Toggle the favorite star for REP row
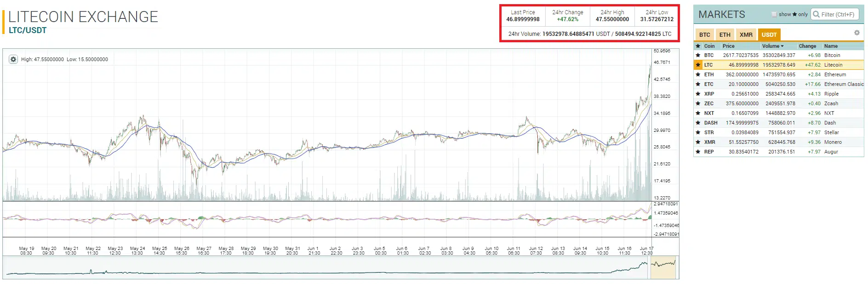Screen dimensions: 868x284 (x=698, y=152)
